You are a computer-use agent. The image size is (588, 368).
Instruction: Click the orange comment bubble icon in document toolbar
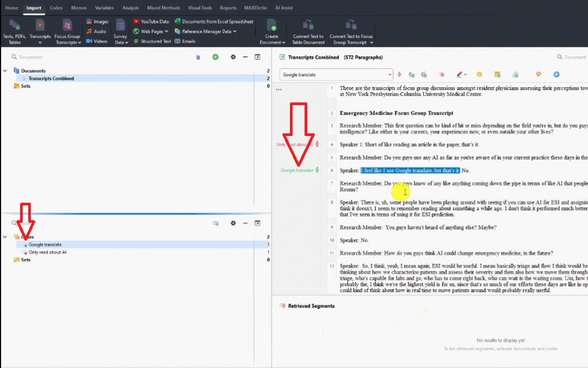[539, 75]
